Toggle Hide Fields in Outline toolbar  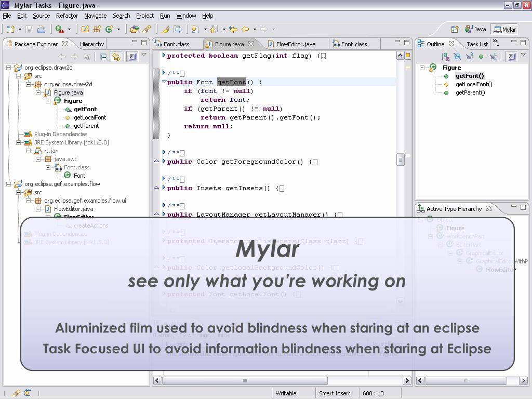click(457, 57)
